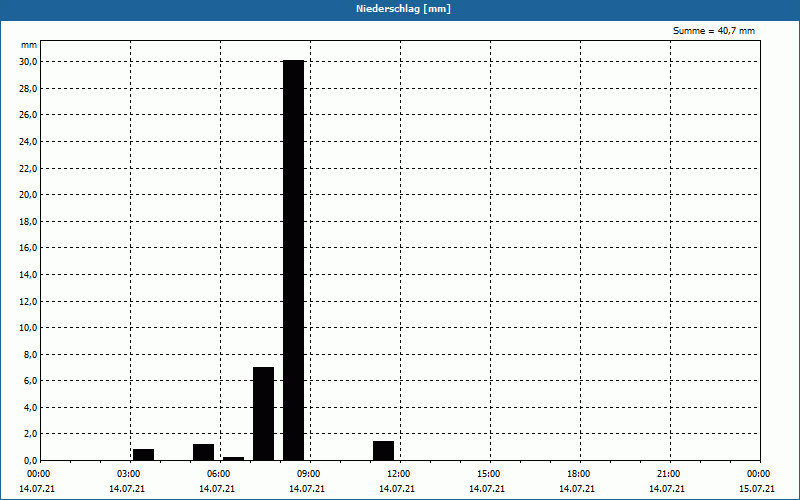800x500 pixels.
Task: Select the '2,0' y-axis label
Action: tap(30, 434)
